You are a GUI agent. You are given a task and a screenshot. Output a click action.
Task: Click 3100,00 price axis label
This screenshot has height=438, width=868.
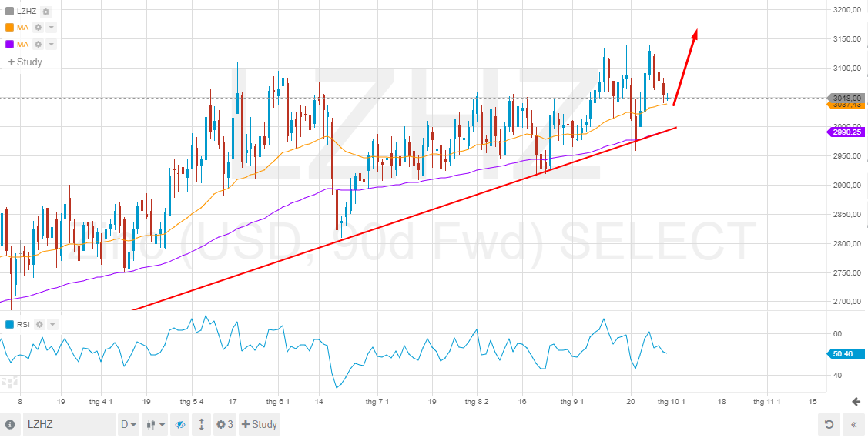point(849,69)
